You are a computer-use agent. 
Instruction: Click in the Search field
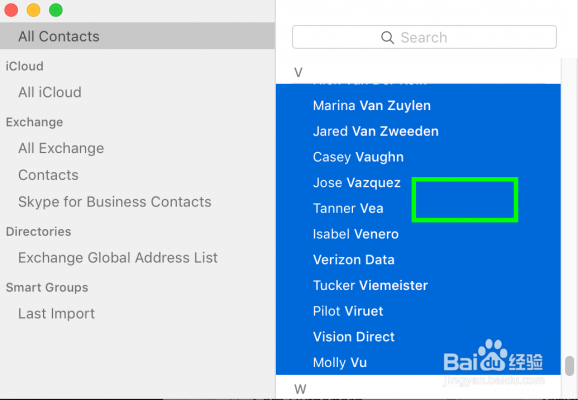[x=424, y=37]
